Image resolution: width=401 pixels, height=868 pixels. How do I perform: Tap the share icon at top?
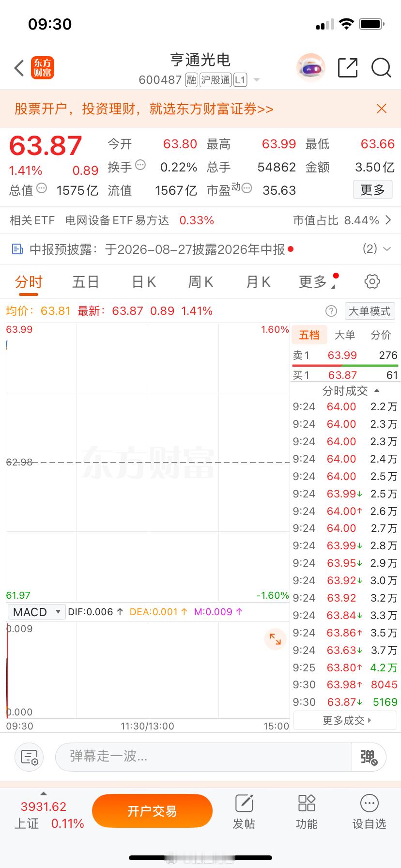pyautogui.click(x=348, y=68)
